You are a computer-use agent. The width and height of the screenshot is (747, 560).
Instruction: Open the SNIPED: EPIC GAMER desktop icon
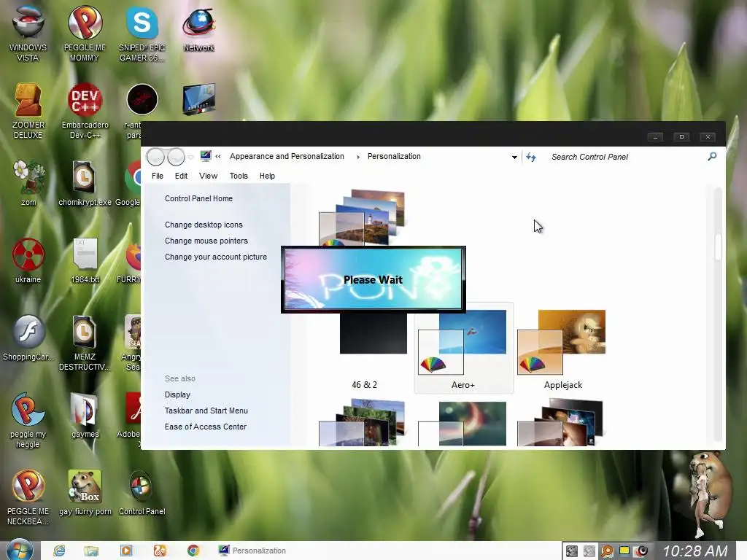142,34
